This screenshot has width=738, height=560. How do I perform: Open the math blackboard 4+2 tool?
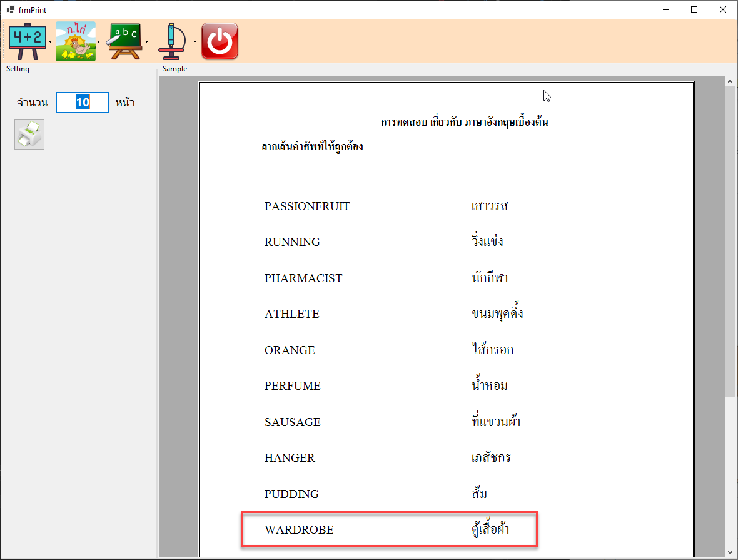28,41
